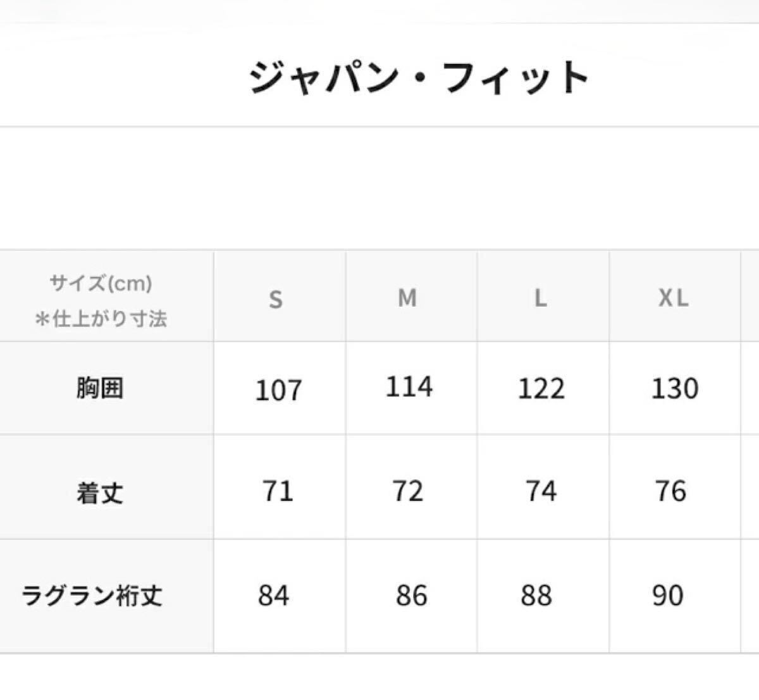Image resolution: width=759 pixels, height=700 pixels.
Task: Select chest value 107 for size S
Action: pos(278,390)
